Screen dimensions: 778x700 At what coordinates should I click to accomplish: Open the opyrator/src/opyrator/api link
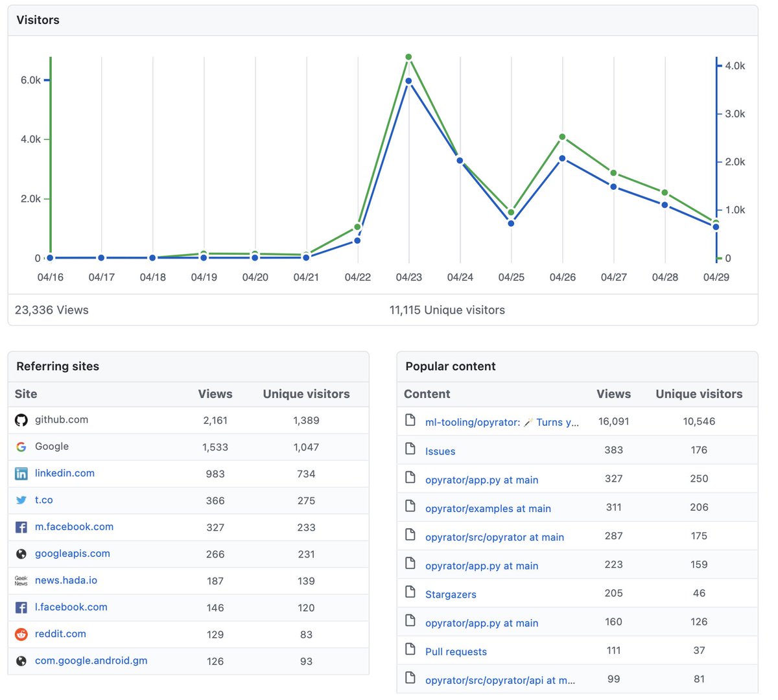coord(500,680)
